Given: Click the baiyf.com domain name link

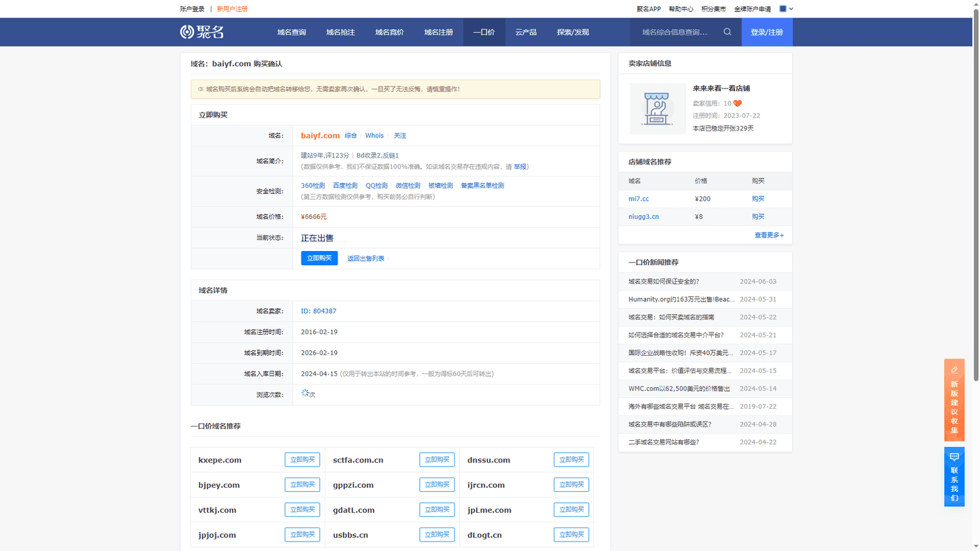Looking at the screenshot, I should 320,135.
